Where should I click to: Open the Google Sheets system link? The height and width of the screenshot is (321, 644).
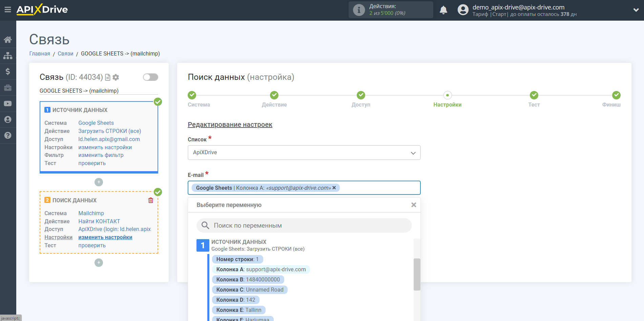[96, 123]
